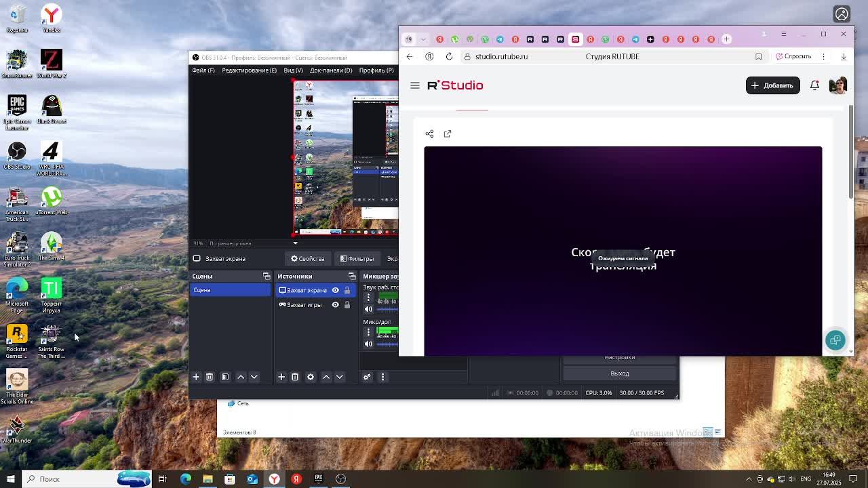Expand the browser tab list dropdown
868x488 pixels.
pyautogui.click(x=424, y=39)
